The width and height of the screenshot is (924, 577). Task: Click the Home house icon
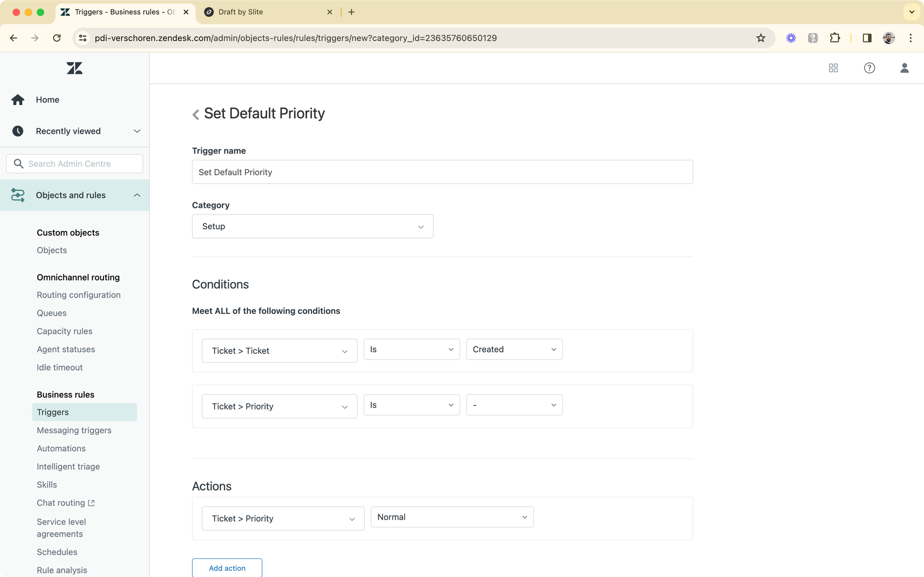coord(18,100)
